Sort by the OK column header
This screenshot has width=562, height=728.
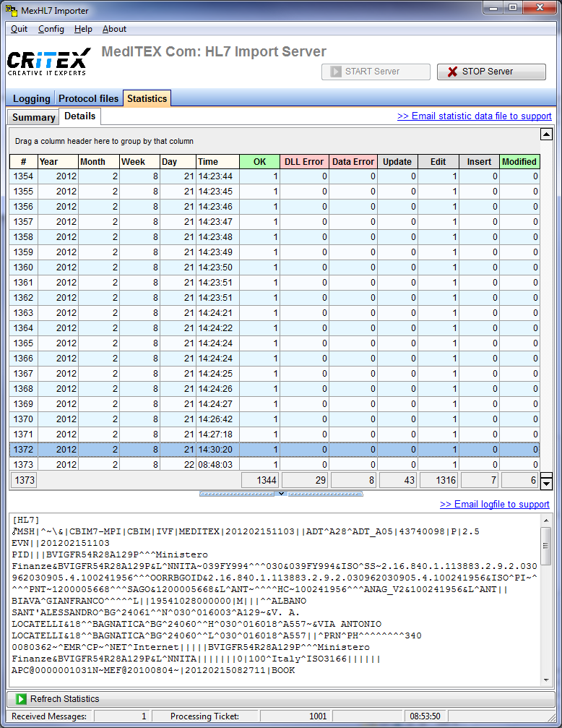pos(260,161)
